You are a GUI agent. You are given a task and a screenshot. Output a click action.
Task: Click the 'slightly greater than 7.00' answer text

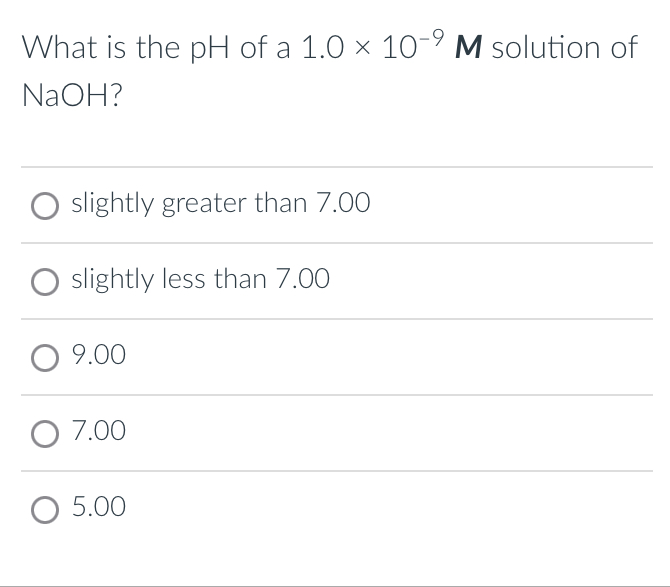221,204
